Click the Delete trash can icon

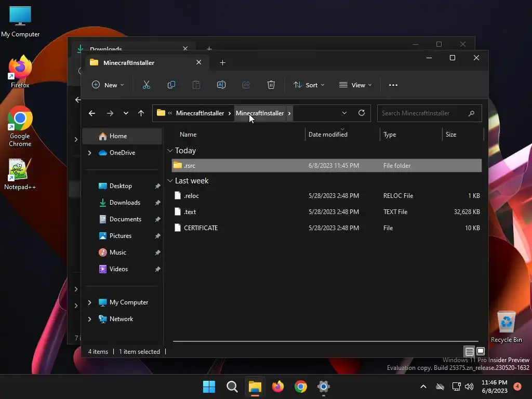pyautogui.click(x=271, y=85)
